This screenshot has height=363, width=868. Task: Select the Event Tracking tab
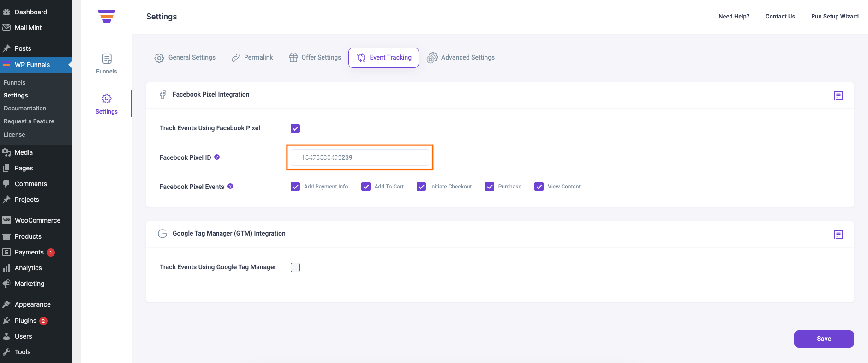pos(383,58)
